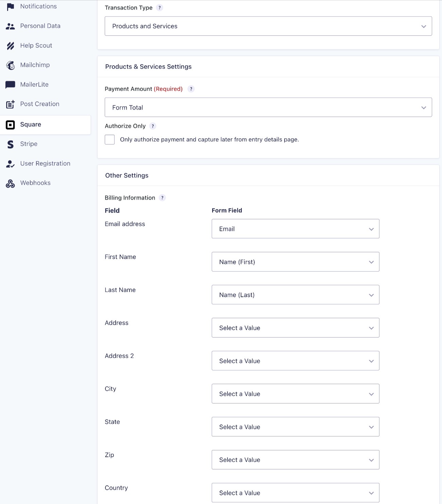This screenshot has height=504, width=442.
Task: Click the Billing Information help icon
Action: tap(162, 197)
